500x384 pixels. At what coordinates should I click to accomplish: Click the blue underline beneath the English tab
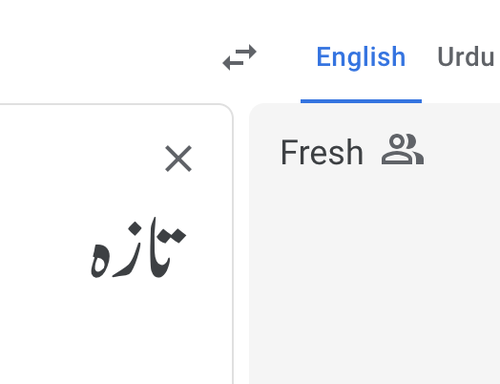361,101
